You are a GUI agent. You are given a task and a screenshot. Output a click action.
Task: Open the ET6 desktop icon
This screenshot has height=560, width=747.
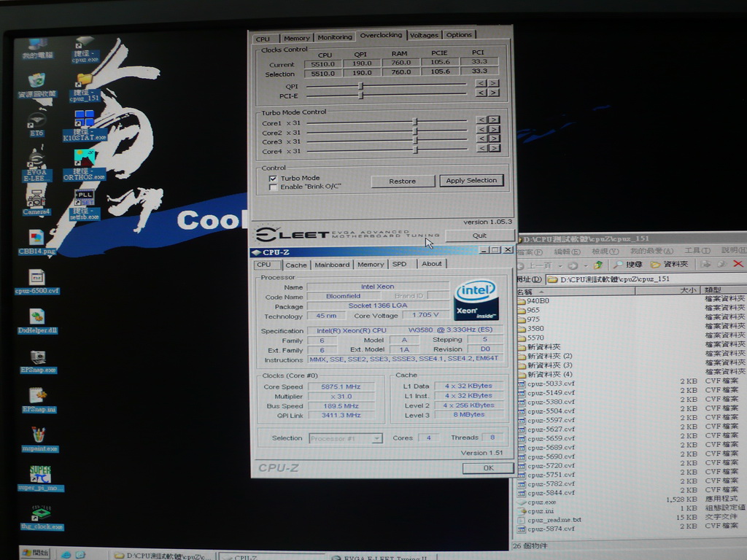click(36, 125)
